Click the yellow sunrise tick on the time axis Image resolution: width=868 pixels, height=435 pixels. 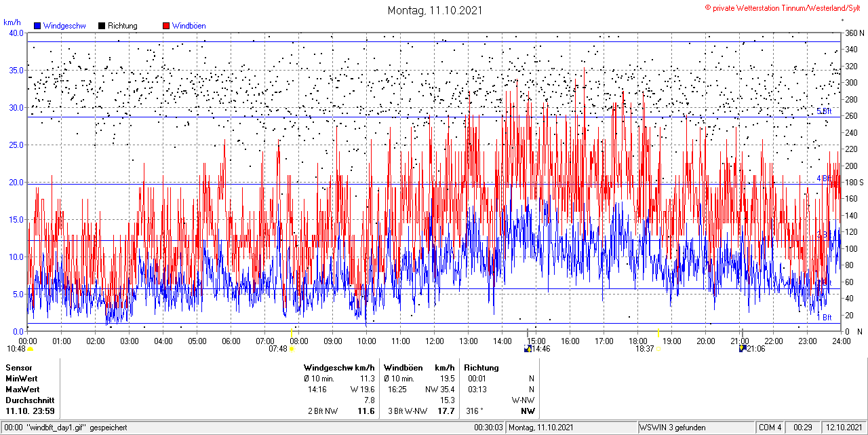pos(292,332)
